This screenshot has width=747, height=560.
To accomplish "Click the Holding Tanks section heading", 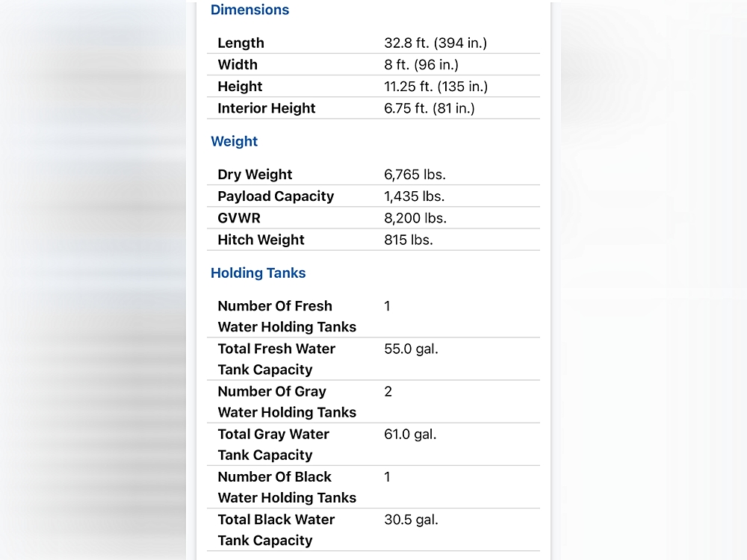I will [258, 273].
